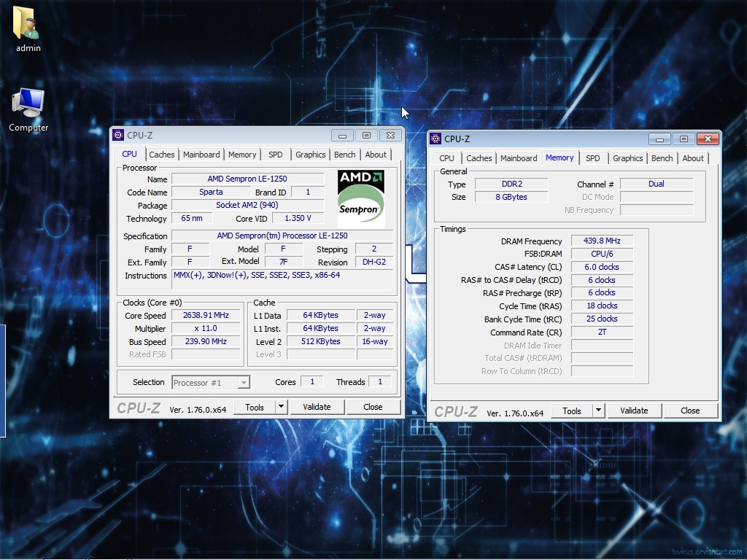747x560 pixels.
Task: Switch to the Caches tab in left CPU-Z window
Action: pos(161,155)
